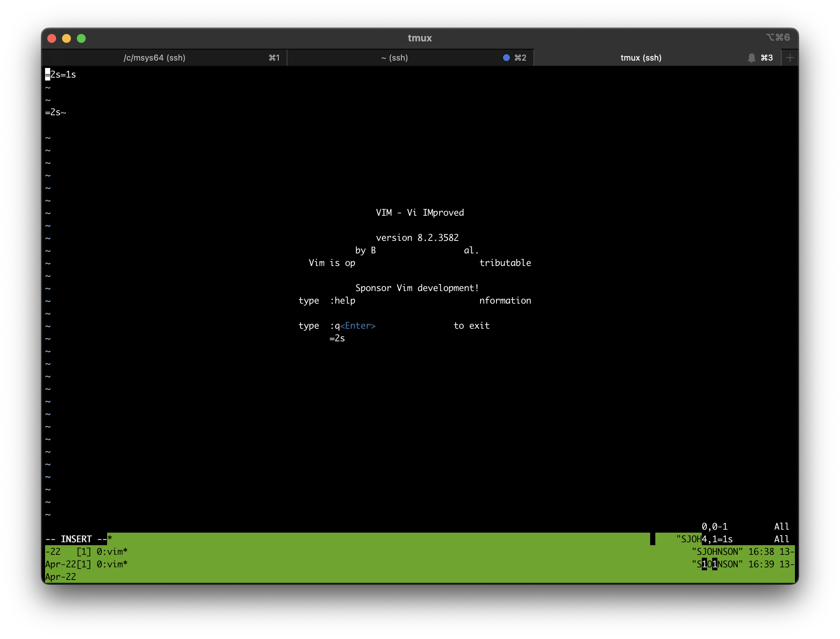Image resolution: width=840 pixels, height=639 pixels.
Task: Click the "-22 [1] 0:vim*" tmux status entry
Action: click(86, 551)
